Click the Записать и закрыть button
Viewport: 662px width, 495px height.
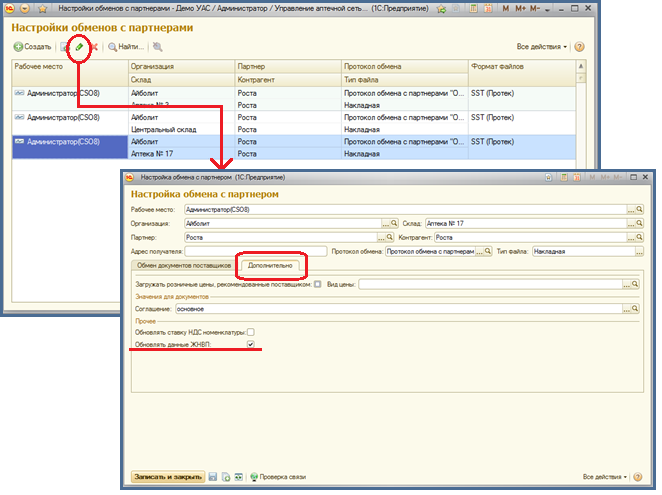click(168, 477)
